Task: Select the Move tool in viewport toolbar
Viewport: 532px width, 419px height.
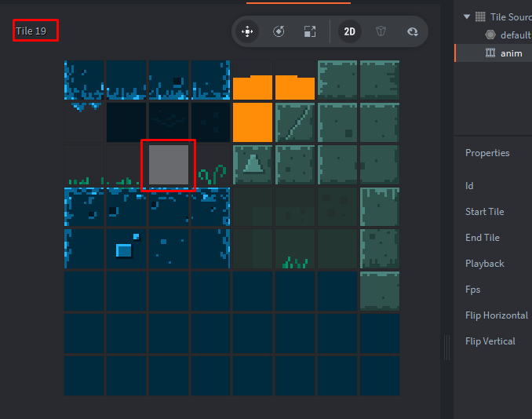Action: tap(247, 31)
